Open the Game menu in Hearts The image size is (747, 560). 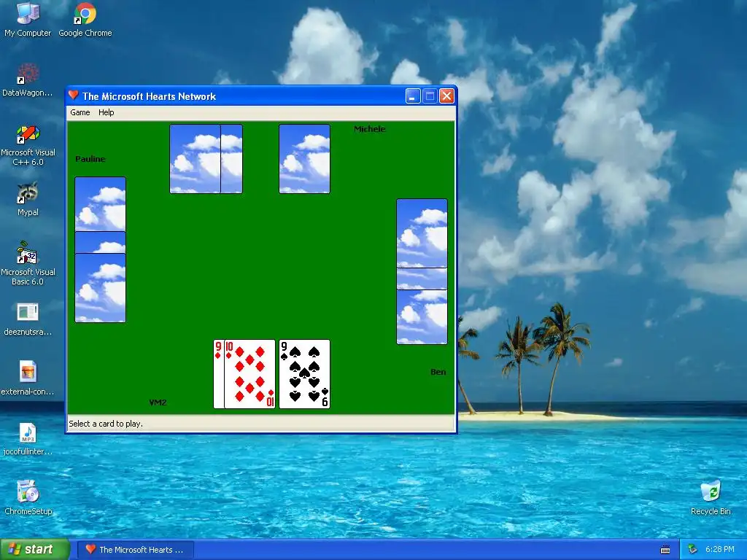coord(80,112)
